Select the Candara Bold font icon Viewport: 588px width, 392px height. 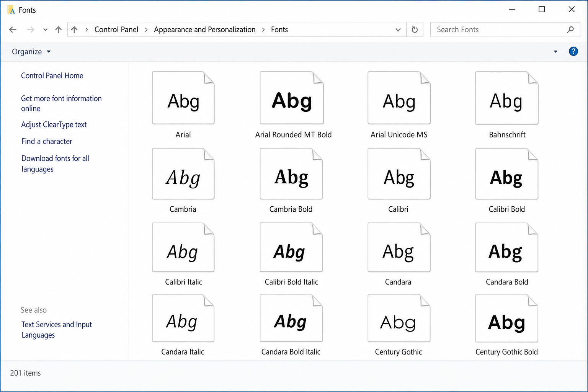(x=506, y=247)
